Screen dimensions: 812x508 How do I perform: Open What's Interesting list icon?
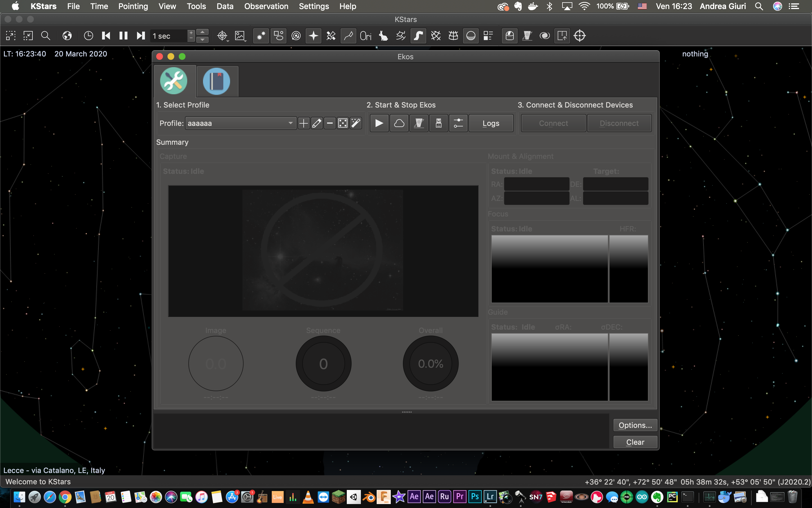pos(488,36)
